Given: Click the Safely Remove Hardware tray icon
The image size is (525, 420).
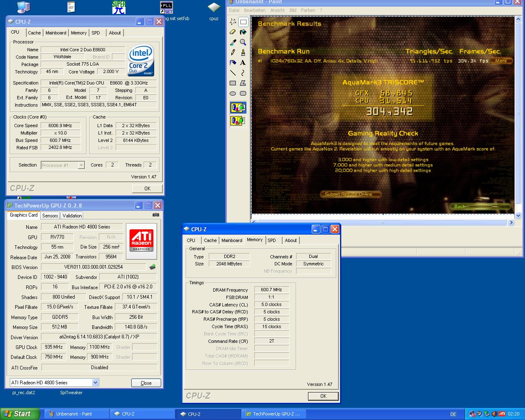Looking at the screenshot, I should pos(487,414).
